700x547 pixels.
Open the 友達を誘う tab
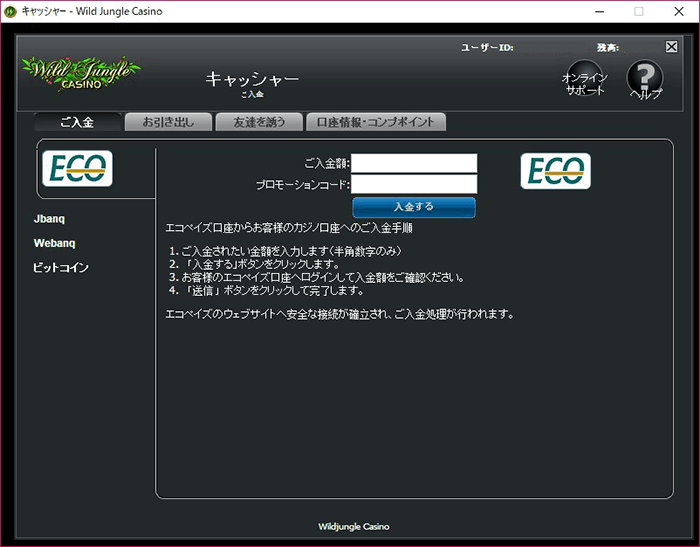[259, 122]
